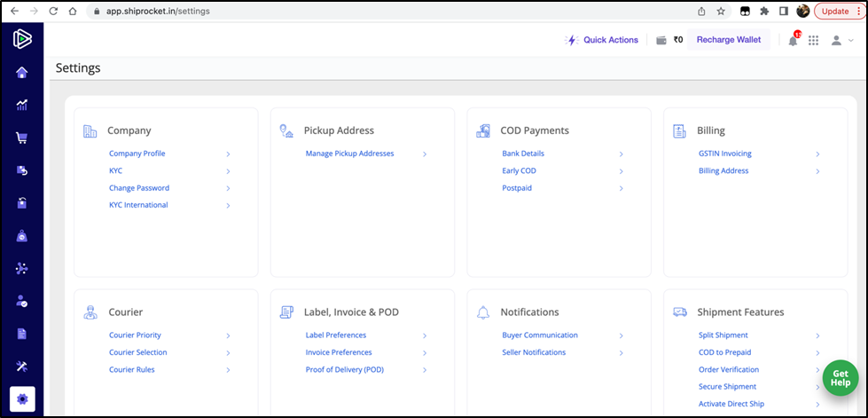Open Quick Actions menu
Viewport: 868px width, 418px height.
602,40
